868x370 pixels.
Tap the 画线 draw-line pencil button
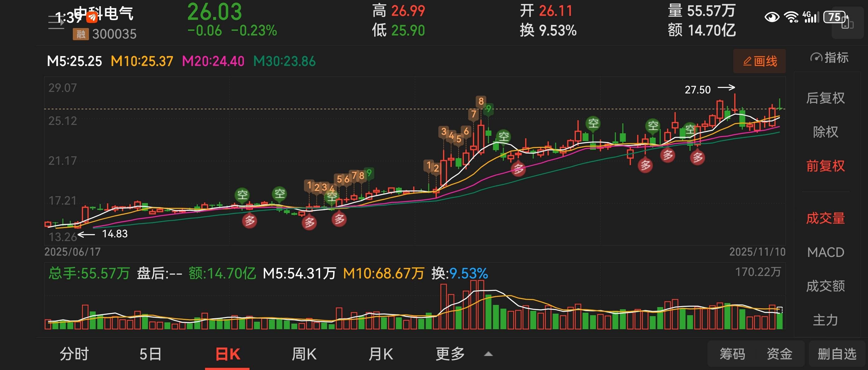click(x=759, y=61)
